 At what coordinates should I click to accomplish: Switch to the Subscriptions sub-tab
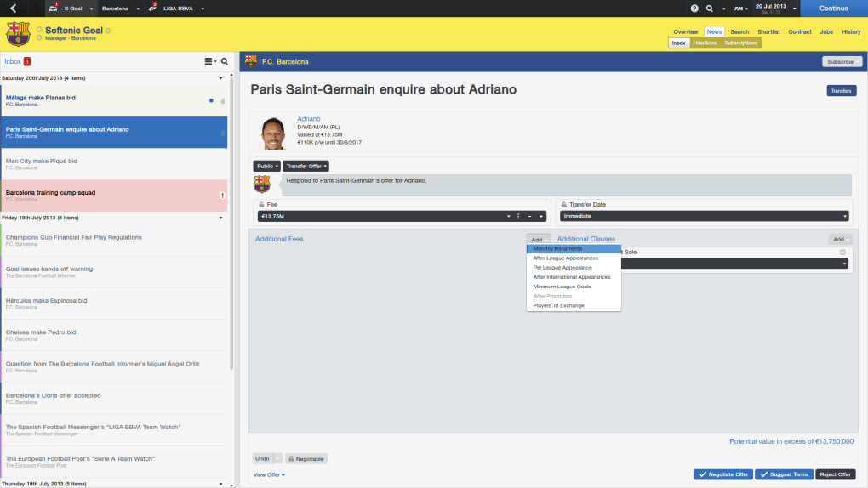[740, 43]
